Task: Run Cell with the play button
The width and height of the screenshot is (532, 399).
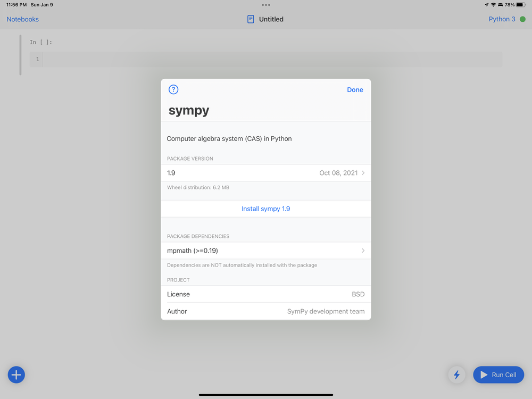Action: pyautogui.click(x=498, y=375)
